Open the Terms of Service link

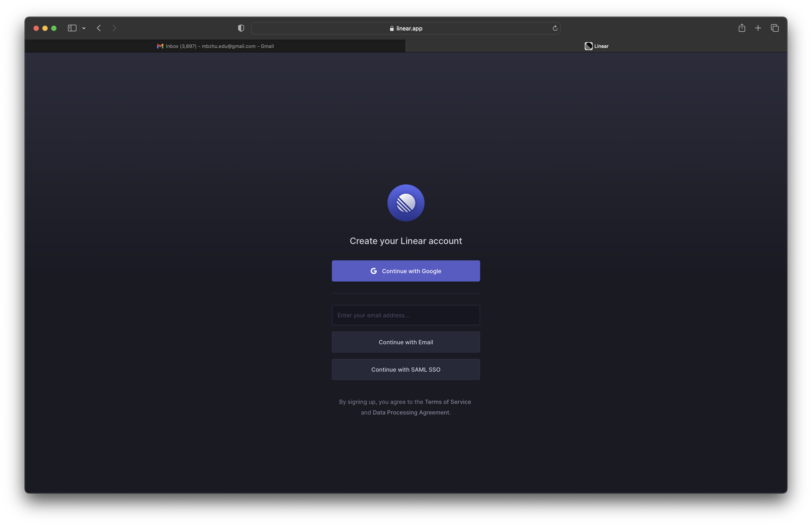click(448, 402)
